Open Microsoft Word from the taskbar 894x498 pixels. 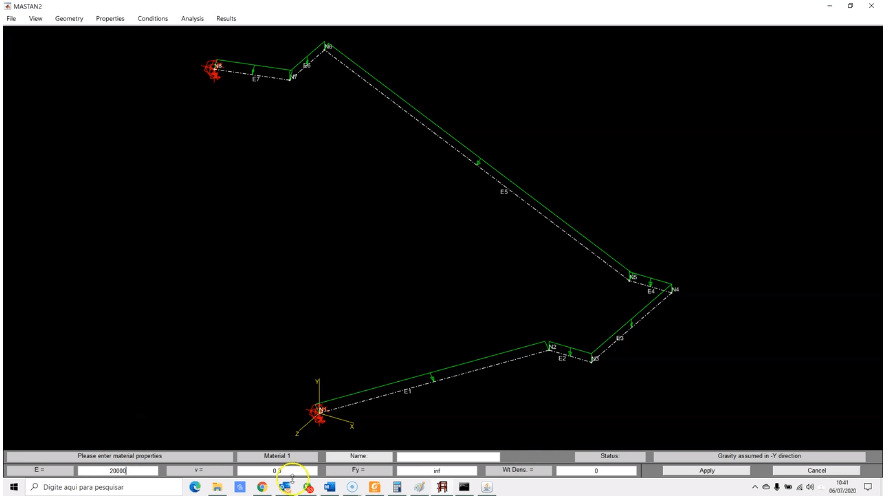(329, 488)
